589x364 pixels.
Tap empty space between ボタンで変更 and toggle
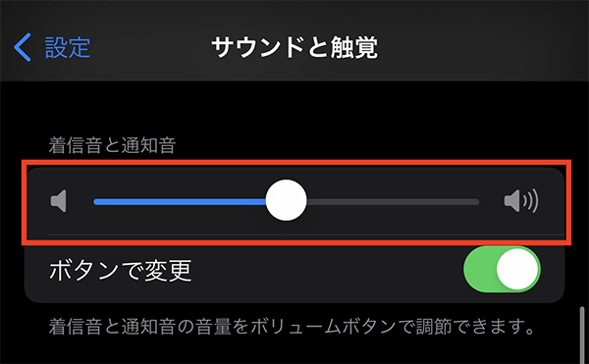[x=327, y=271]
